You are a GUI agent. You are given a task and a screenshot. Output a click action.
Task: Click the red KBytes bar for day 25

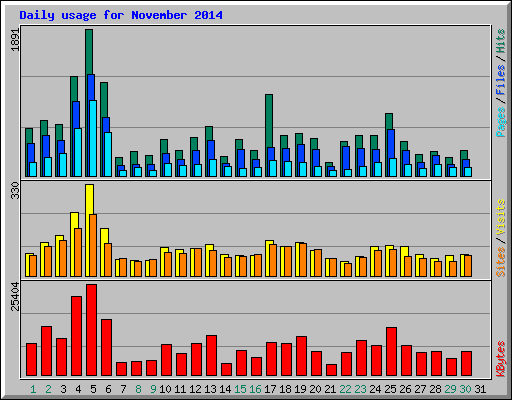[x=391, y=352]
